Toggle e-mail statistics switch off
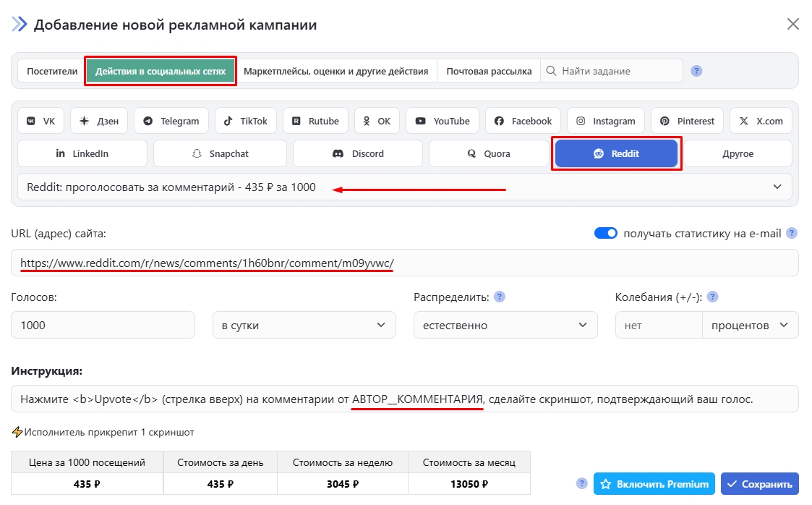This screenshot has height=505, width=812. tap(606, 233)
